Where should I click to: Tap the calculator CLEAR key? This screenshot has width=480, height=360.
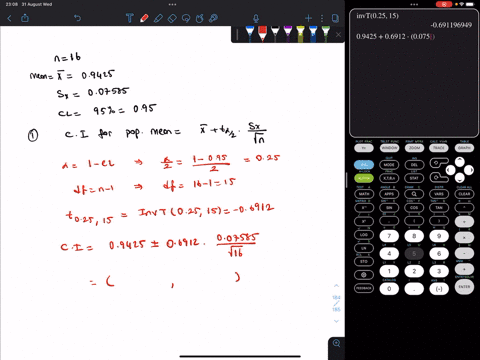point(464,194)
